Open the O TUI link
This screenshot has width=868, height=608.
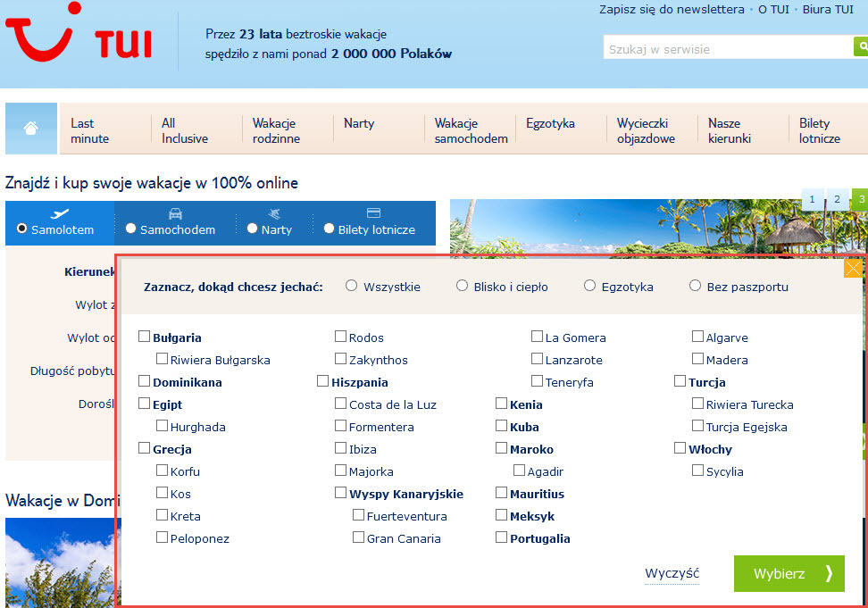pos(773,10)
